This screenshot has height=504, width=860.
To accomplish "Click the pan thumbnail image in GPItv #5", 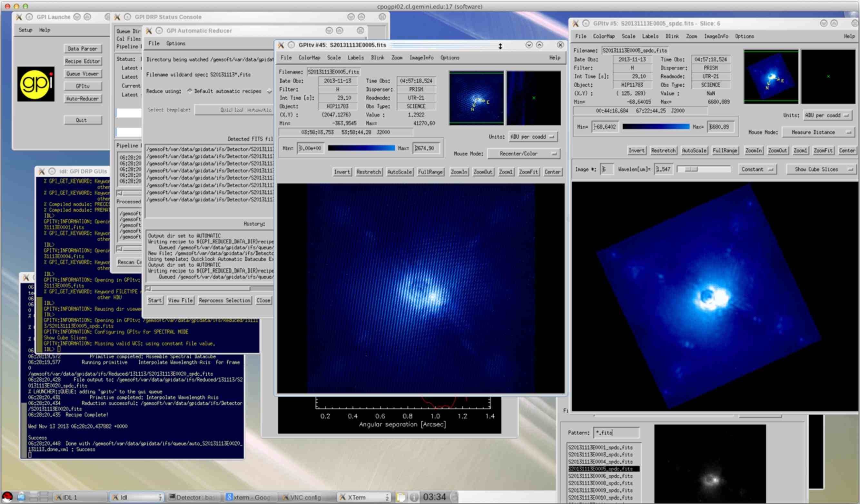I will click(771, 76).
